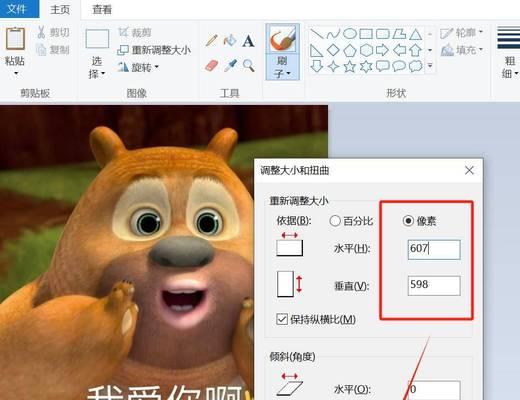Choose the Pentagon shape
The image size is (520, 400).
pyautogui.click(x=350, y=51)
